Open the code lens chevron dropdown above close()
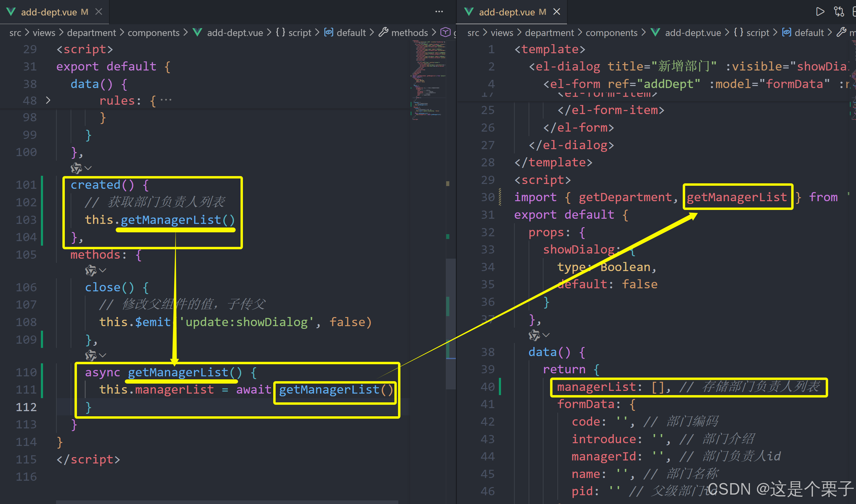This screenshot has height=504, width=856. pyautogui.click(x=103, y=270)
